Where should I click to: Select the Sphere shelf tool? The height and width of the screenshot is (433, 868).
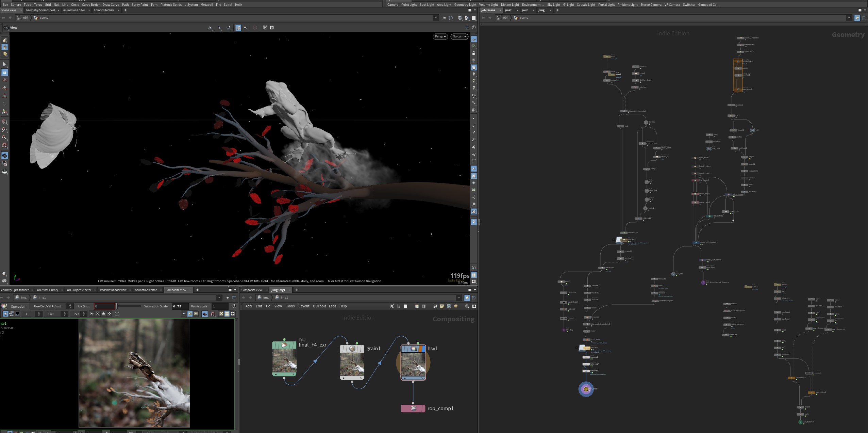pos(16,5)
